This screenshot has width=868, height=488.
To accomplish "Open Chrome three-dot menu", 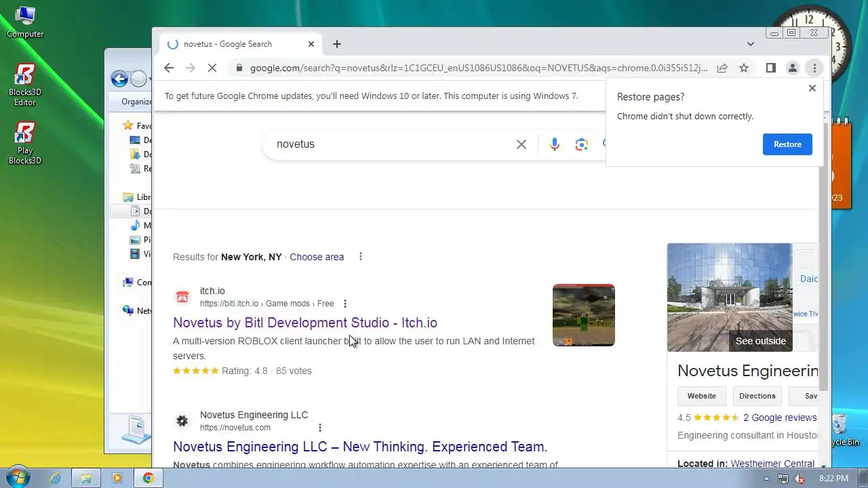I will pyautogui.click(x=814, y=68).
